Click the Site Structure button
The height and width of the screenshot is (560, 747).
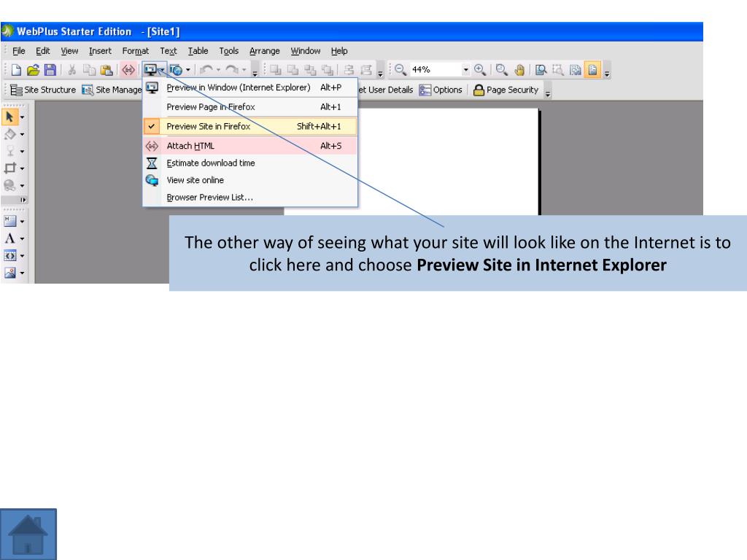pyautogui.click(x=43, y=90)
